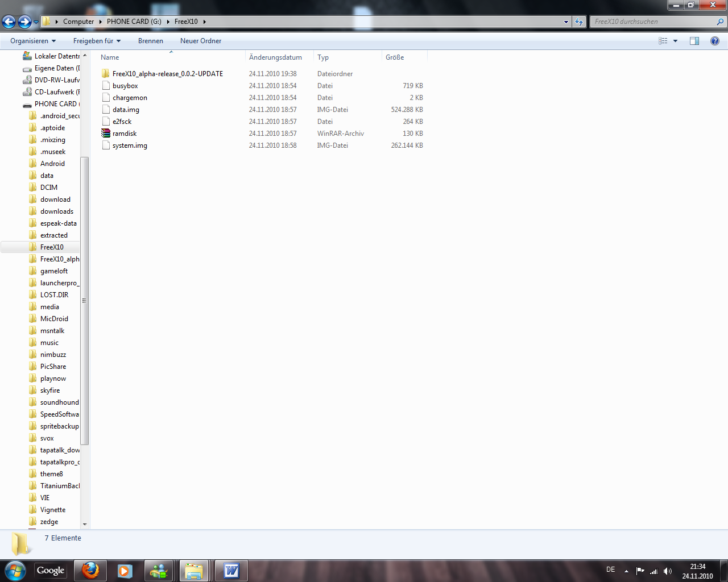Select the busybox file icon
728x582 pixels.
click(x=106, y=86)
